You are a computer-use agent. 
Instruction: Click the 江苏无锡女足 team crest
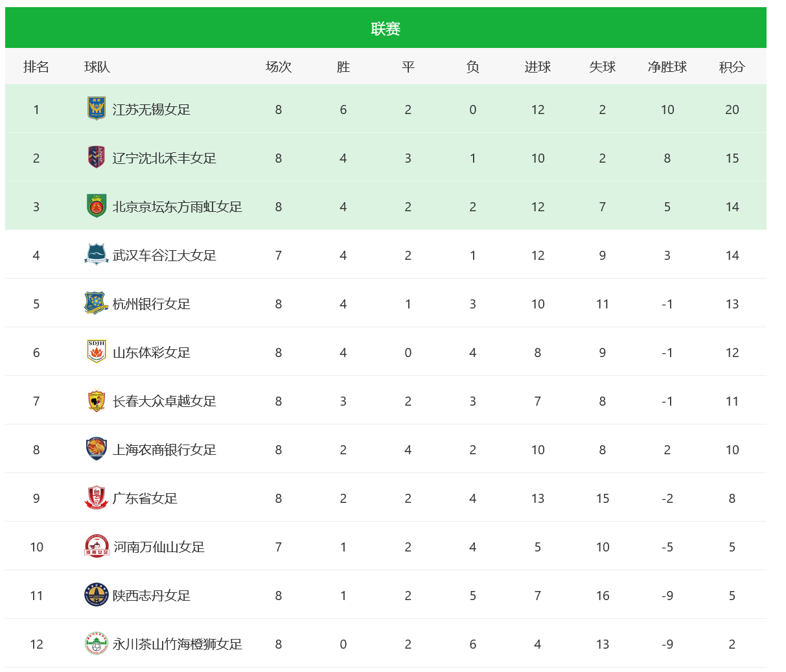tap(97, 109)
